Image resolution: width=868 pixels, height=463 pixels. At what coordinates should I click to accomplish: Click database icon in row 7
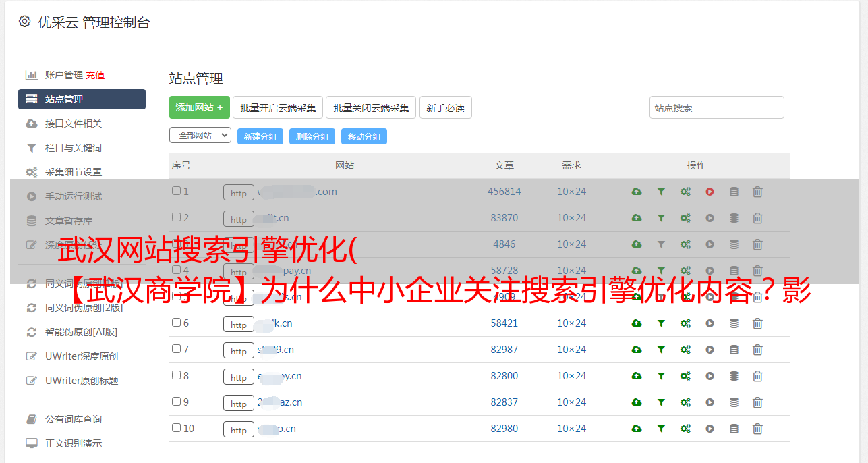click(x=734, y=350)
